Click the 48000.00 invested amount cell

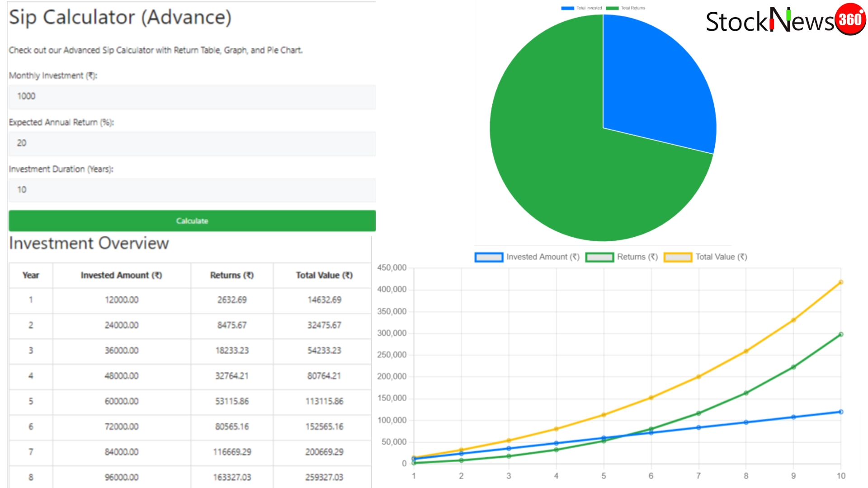click(x=122, y=376)
